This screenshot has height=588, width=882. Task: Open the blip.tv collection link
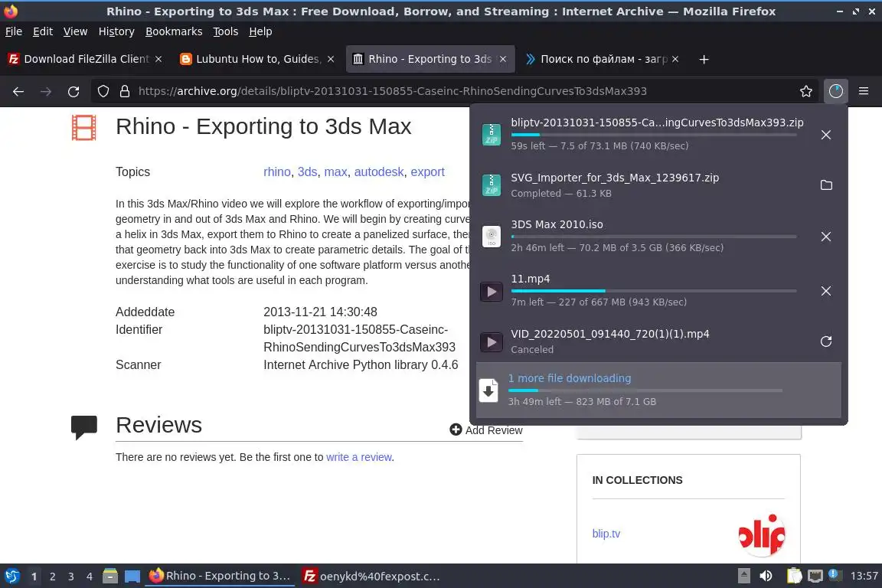tap(606, 534)
